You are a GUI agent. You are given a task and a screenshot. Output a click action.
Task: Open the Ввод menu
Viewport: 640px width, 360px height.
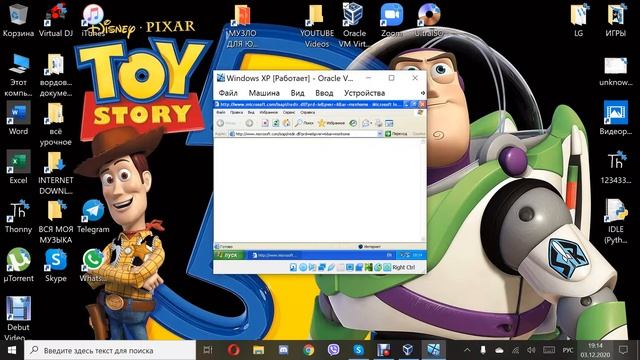click(324, 93)
